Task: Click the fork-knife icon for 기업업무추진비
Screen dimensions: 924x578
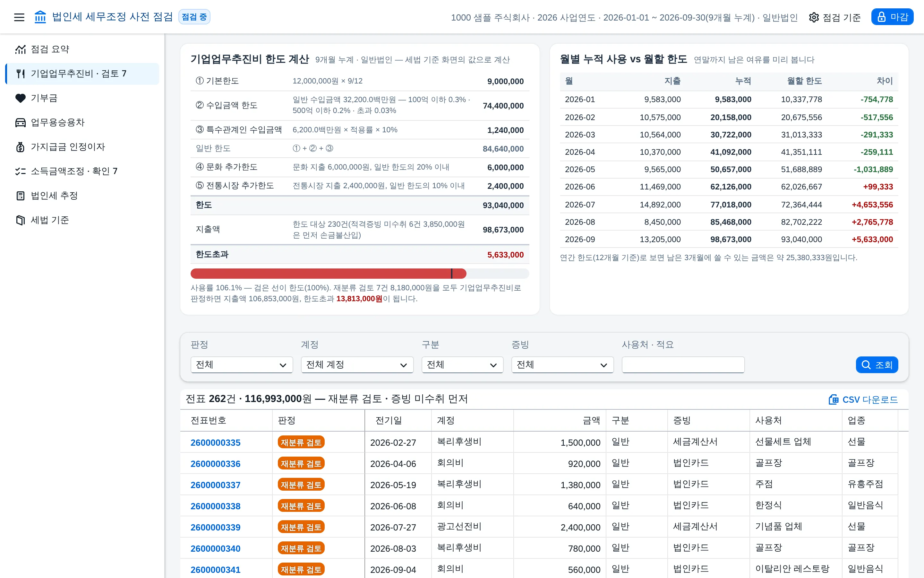Action: (x=21, y=74)
